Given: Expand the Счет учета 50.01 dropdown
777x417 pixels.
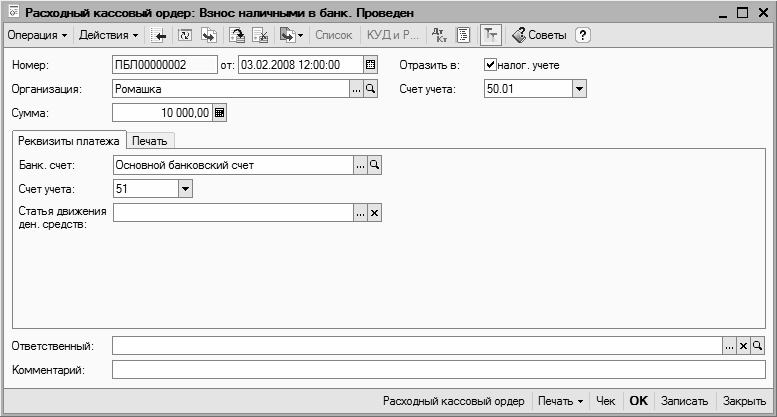Looking at the screenshot, I should pyautogui.click(x=579, y=89).
